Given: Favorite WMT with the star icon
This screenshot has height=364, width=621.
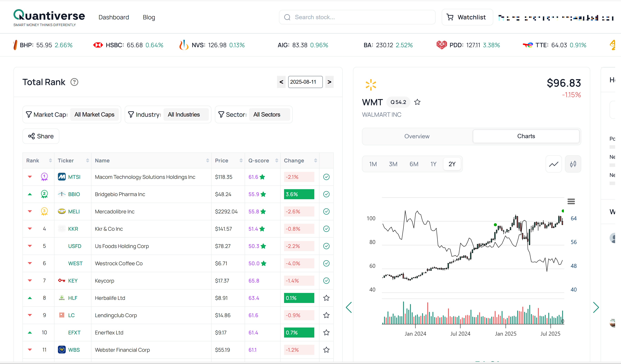Looking at the screenshot, I should pyautogui.click(x=417, y=102).
